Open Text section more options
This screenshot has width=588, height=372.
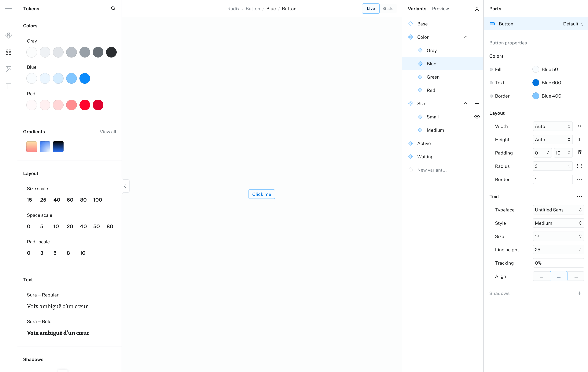click(579, 196)
